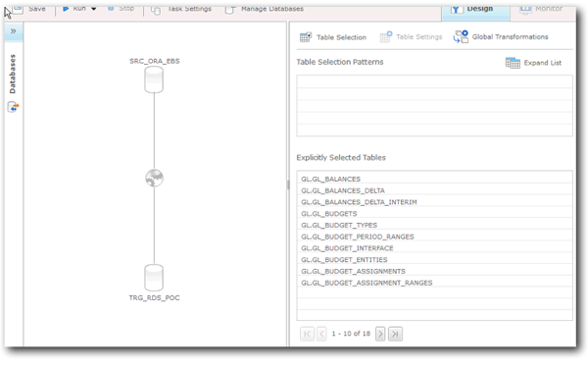Select GL.GL_BUDGET_ENTITIES table row
The image size is (588, 367).
(434, 260)
